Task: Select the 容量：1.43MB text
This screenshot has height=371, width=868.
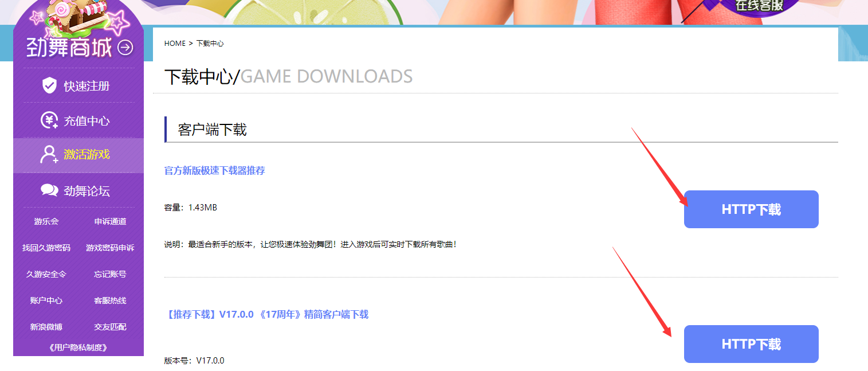Action: pos(191,207)
